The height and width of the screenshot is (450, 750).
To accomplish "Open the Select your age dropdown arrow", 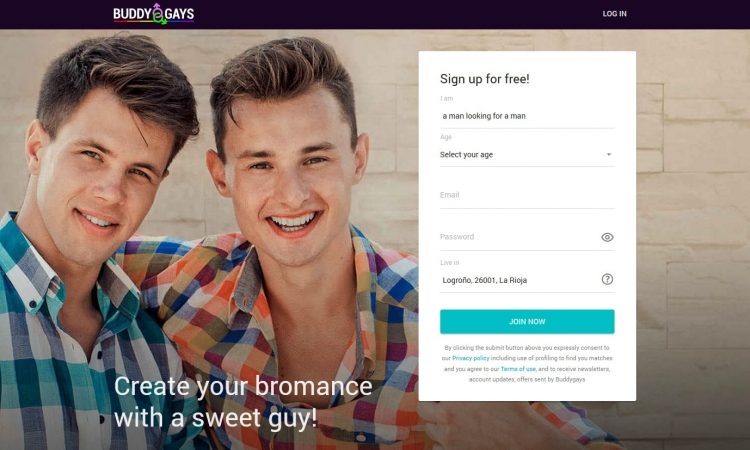I will coord(609,154).
